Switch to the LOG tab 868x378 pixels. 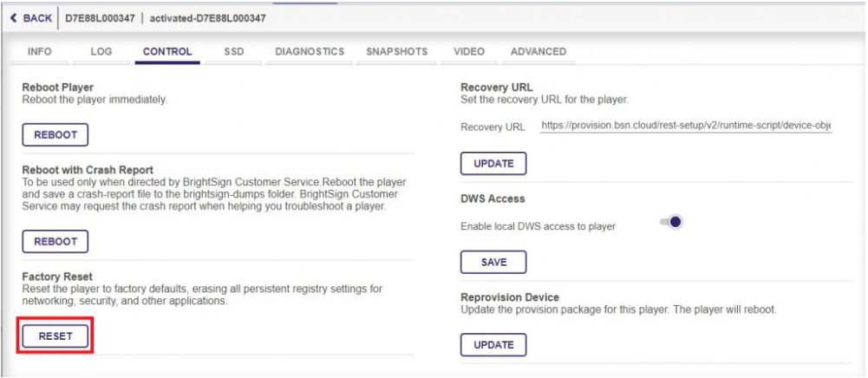click(101, 51)
